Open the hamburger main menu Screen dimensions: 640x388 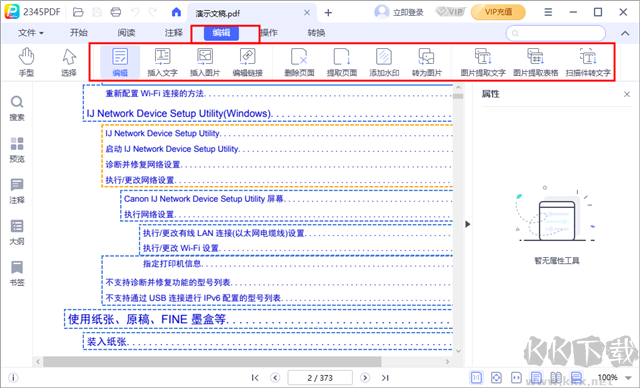548,12
